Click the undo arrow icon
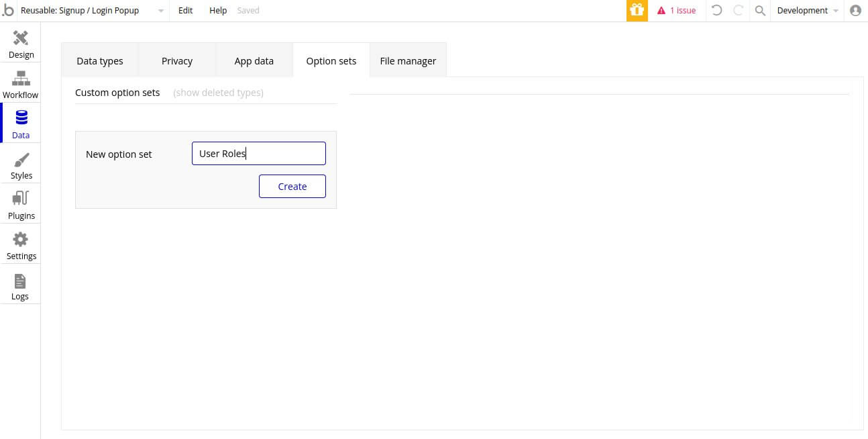This screenshot has width=868, height=439. (716, 11)
